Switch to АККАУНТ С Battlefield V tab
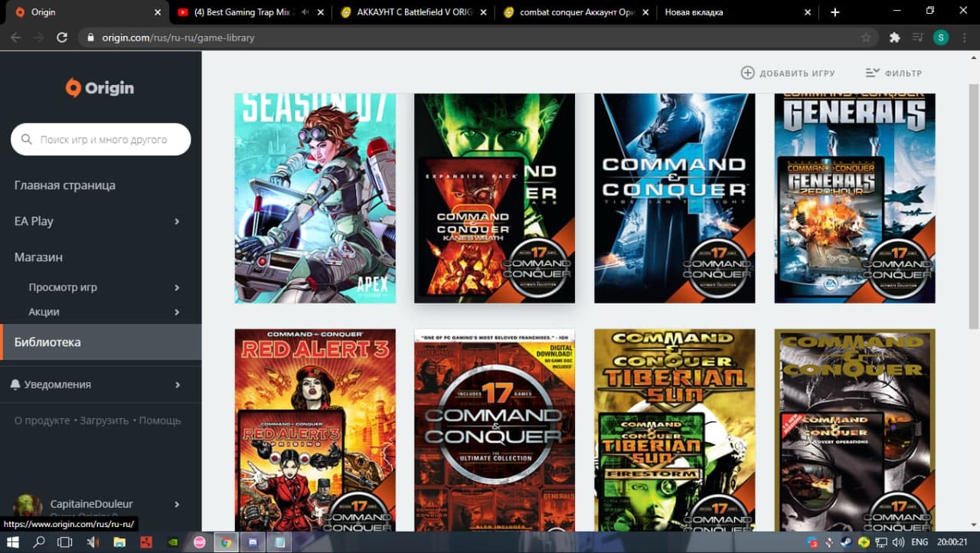Image resolution: width=980 pixels, height=553 pixels. 413,12
